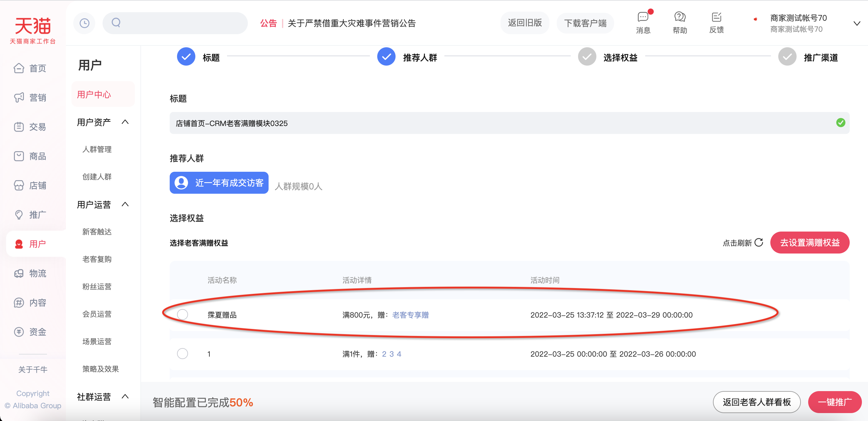Select the 霂夏赠品 radio button
The image size is (868, 421).
pyautogui.click(x=182, y=315)
